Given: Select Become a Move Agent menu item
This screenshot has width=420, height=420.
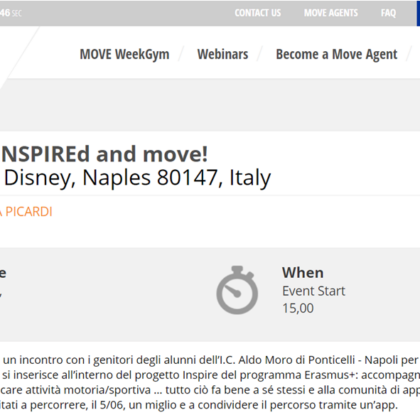Looking at the screenshot, I should pos(337,54).
